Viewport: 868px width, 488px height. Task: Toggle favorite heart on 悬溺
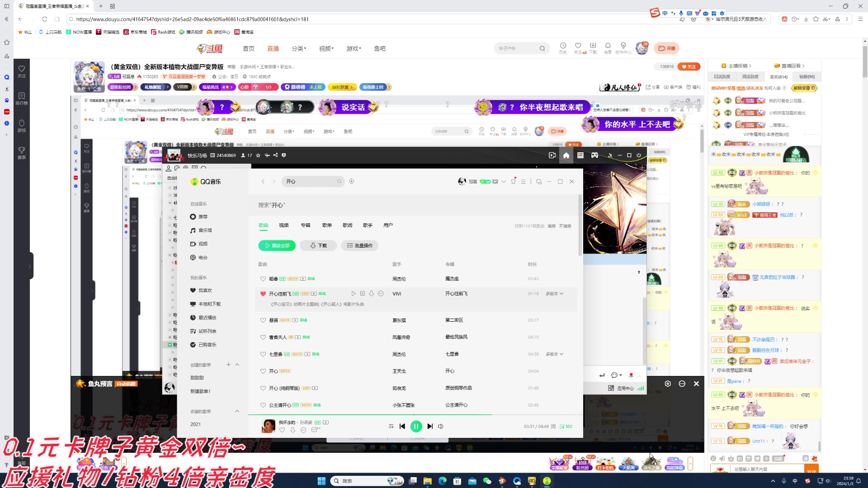(x=263, y=320)
